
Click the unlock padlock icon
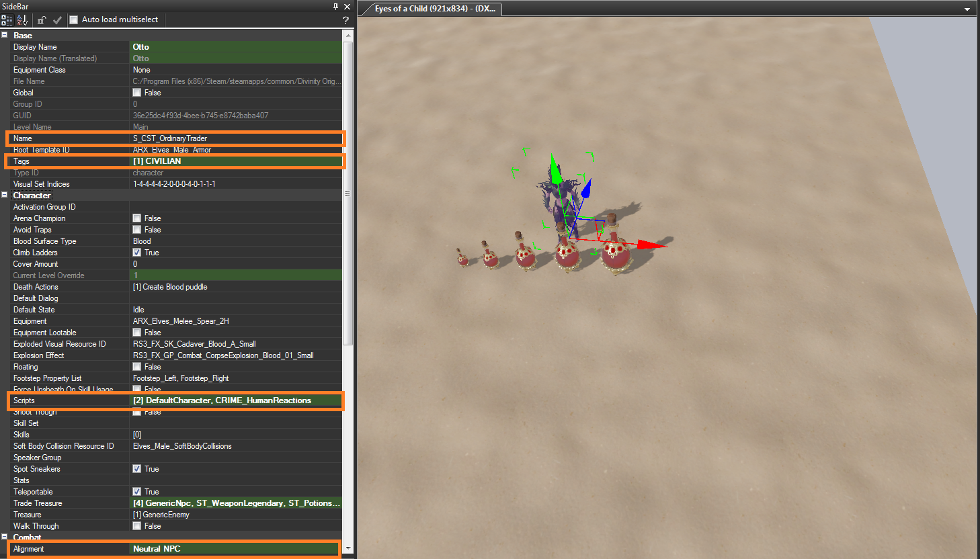42,20
